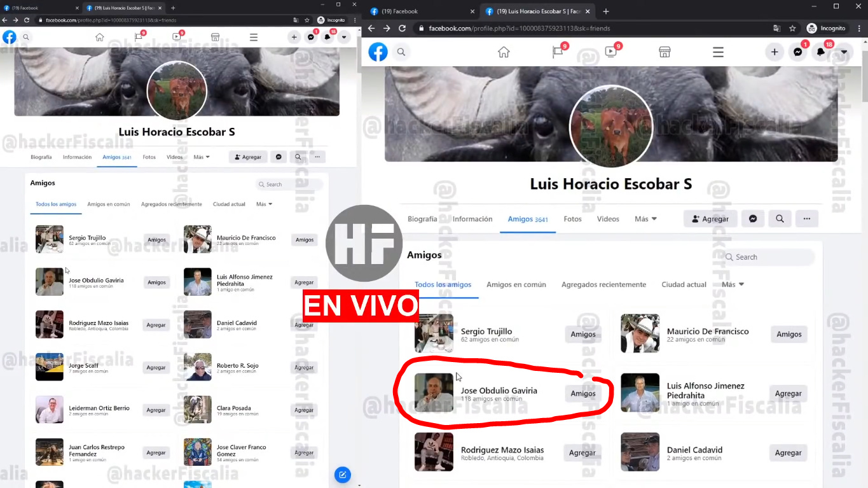Screen dimensions: 868x488
Task: Open Jose Obdulio Gaviria profile link, right window
Action: 499,391
